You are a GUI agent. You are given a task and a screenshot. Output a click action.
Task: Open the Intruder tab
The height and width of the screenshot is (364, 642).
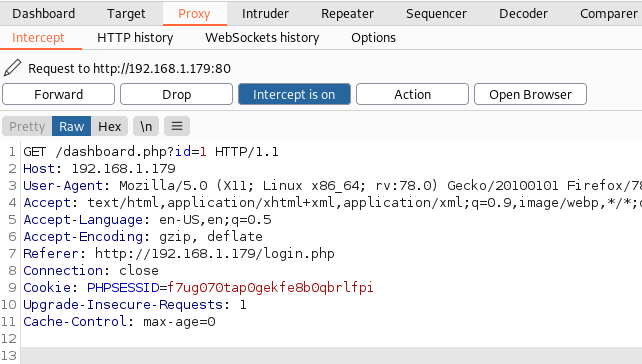click(x=265, y=14)
